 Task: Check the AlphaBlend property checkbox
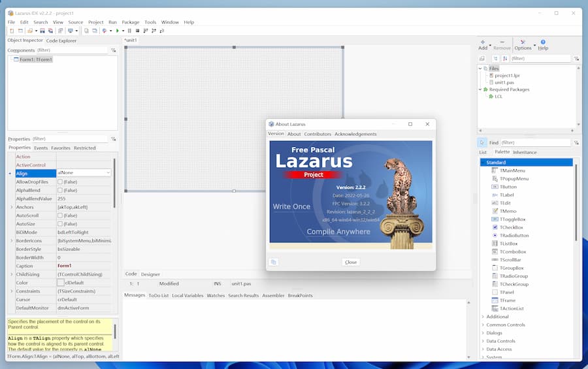pos(60,190)
